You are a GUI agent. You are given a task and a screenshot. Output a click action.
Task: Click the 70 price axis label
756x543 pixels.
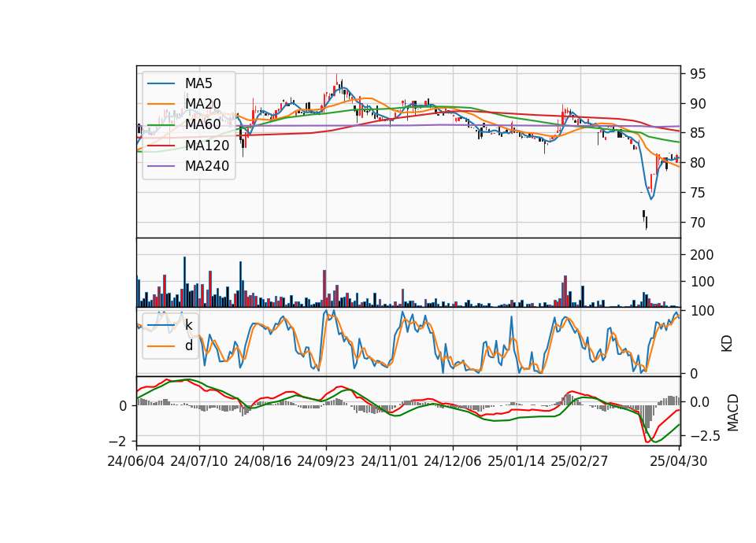tap(698, 223)
